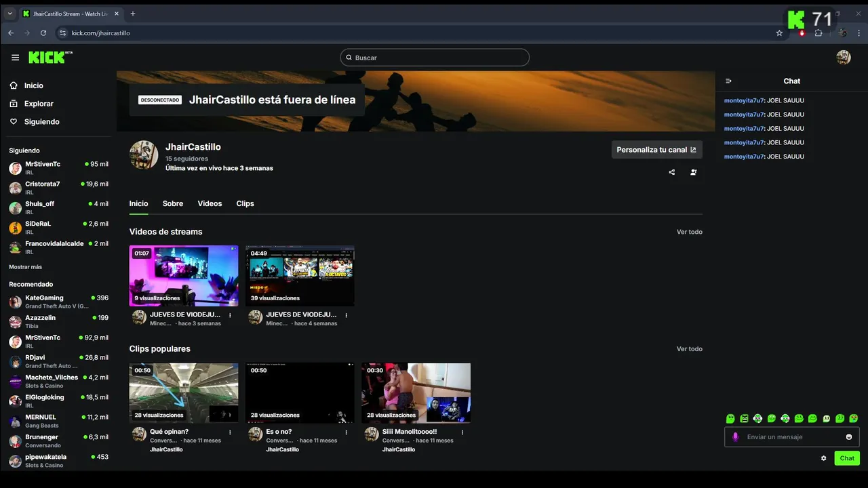The height and width of the screenshot is (488, 868).
Task: Open ElGlogloking recommended channel
Action: [x=58, y=401]
